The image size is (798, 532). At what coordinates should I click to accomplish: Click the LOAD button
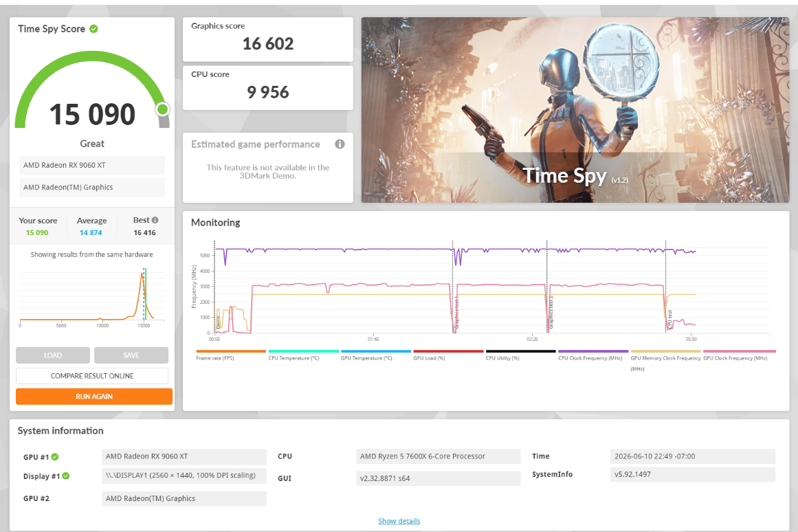click(53, 355)
